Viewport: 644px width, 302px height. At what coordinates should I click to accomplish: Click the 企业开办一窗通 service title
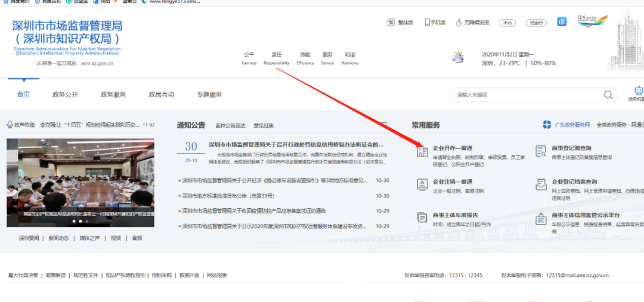coord(453,149)
